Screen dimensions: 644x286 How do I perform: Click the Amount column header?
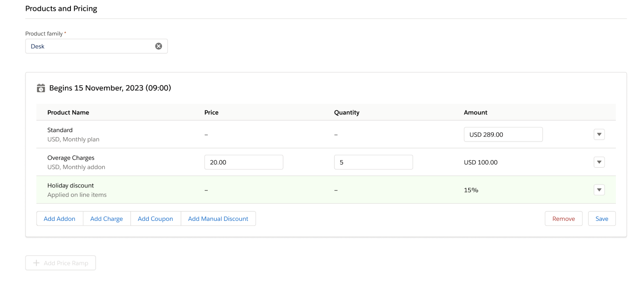click(x=475, y=112)
